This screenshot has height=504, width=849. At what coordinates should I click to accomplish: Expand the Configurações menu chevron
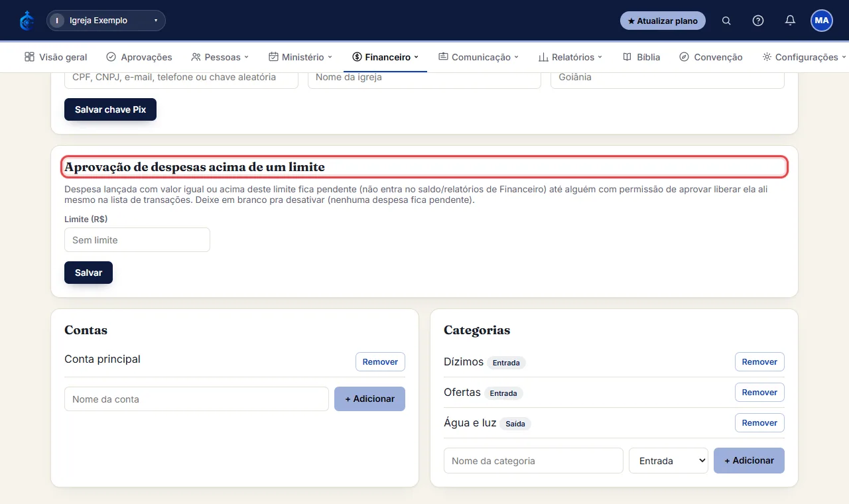[844, 57]
